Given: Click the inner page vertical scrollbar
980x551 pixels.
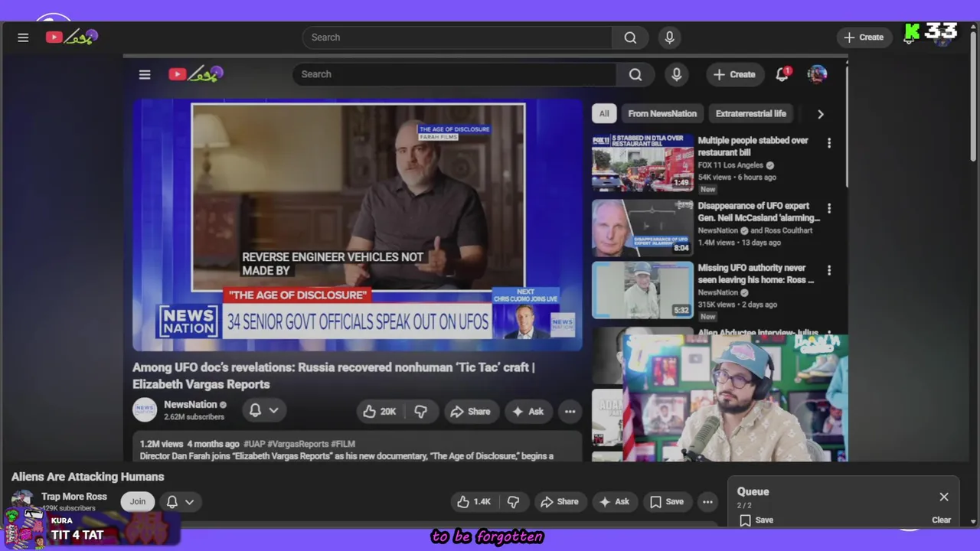Looking at the screenshot, I should coord(846,126).
